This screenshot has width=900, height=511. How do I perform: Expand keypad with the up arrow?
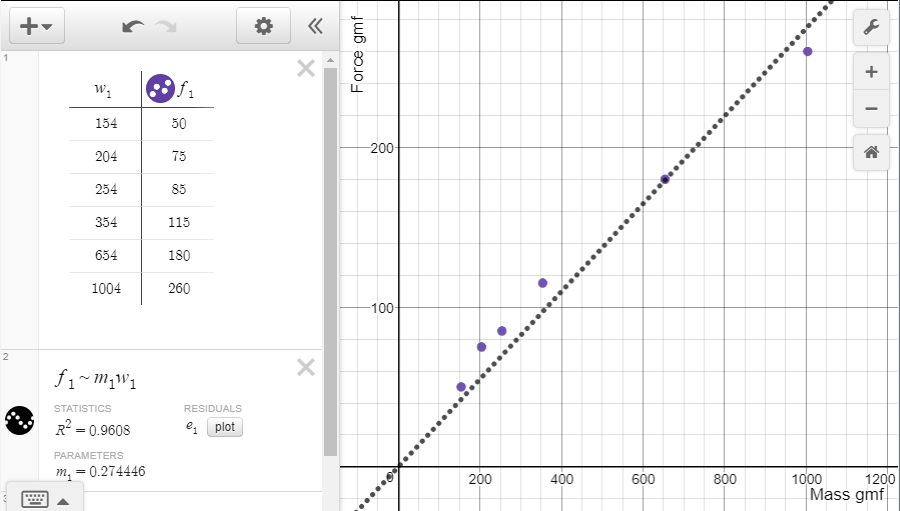point(63,501)
